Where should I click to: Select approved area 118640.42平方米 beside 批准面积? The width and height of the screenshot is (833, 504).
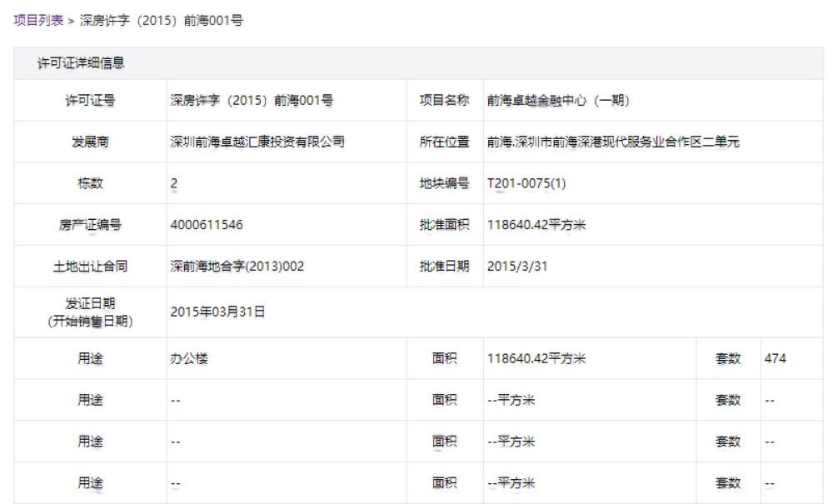click(x=536, y=225)
